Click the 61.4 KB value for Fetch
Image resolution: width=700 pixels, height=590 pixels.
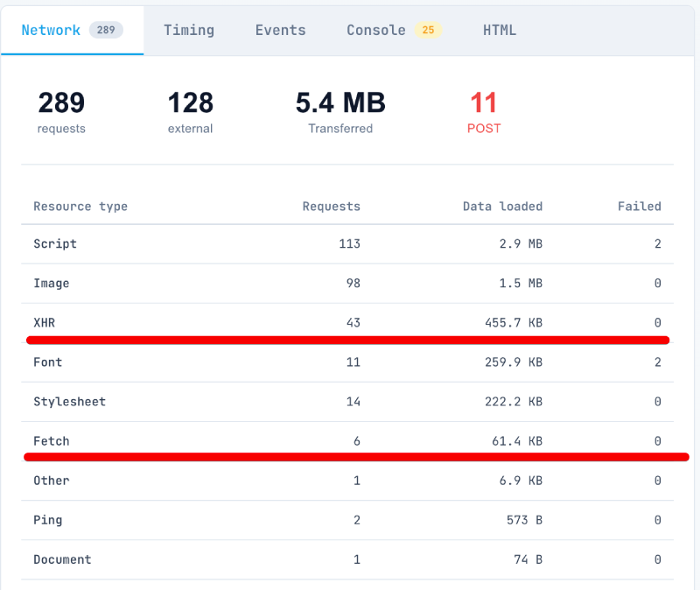tap(517, 441)
